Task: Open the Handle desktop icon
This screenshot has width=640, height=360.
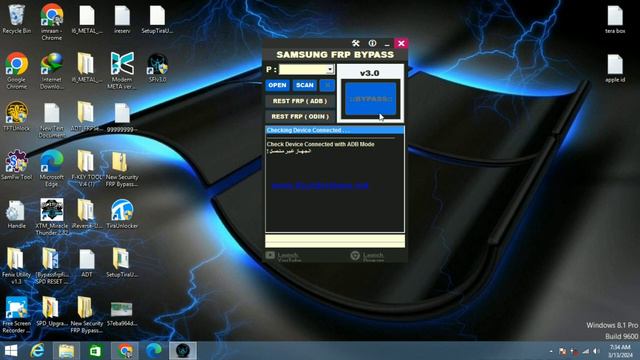Action: pos(16,214)
